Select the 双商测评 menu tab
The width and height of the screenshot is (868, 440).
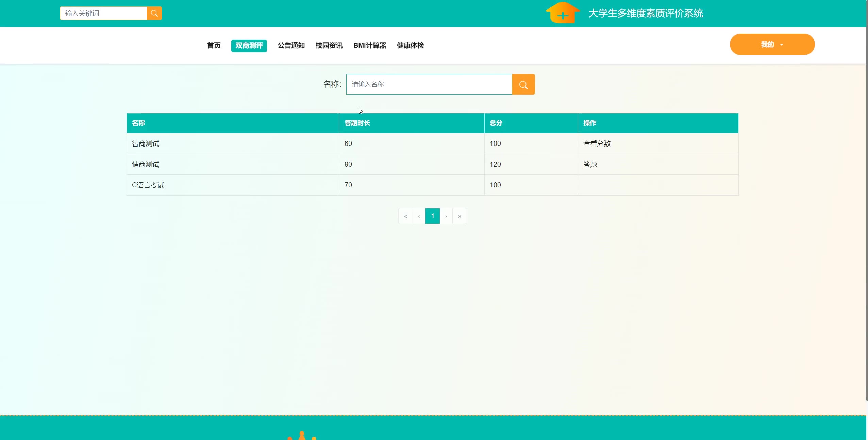249,46
